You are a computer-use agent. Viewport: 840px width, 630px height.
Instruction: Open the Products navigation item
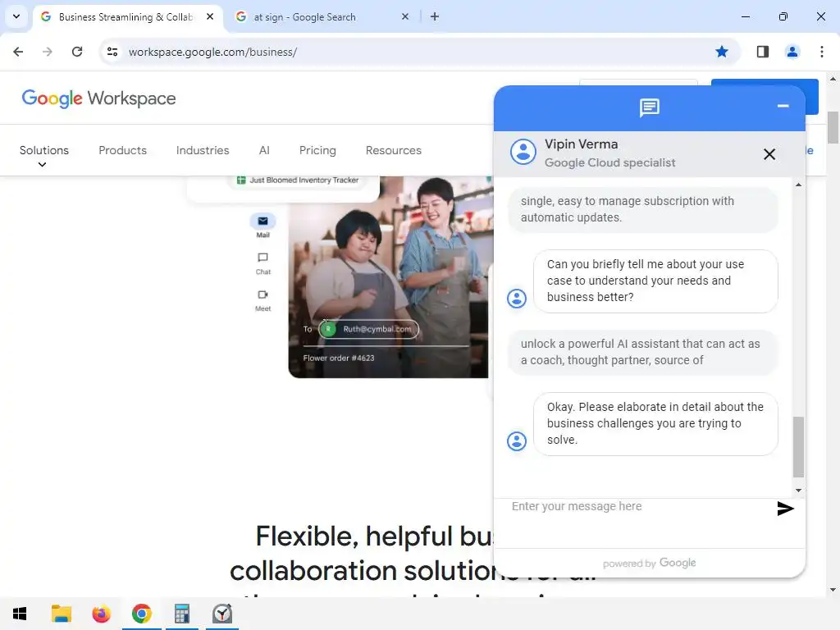(123, 150)
